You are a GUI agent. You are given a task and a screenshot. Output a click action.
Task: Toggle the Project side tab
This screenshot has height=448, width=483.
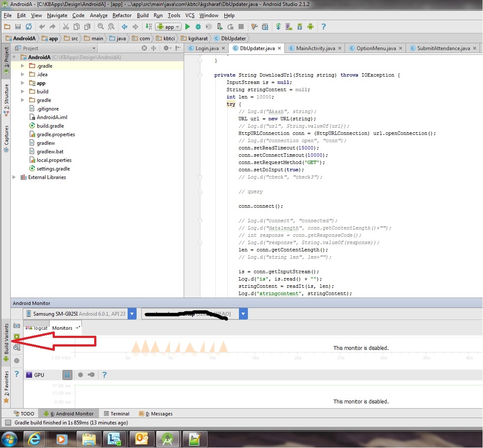click(6, 60)
